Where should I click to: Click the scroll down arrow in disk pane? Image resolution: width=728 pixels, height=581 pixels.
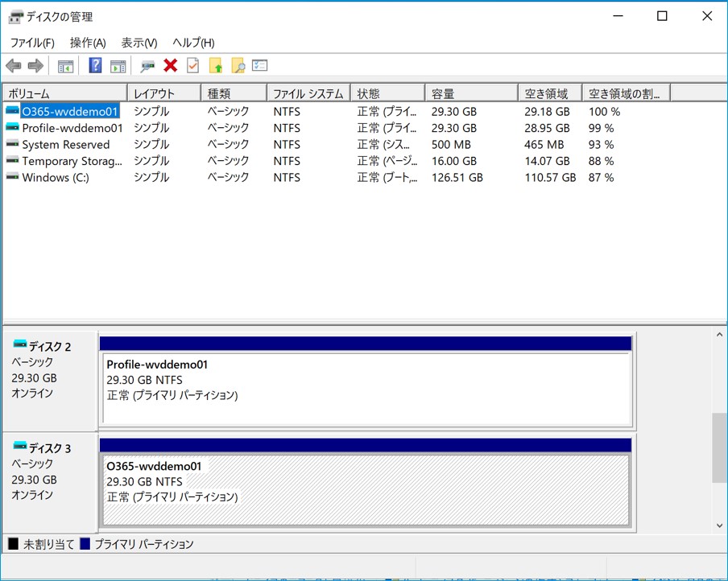pyautogui.click(x=719, y=525)
